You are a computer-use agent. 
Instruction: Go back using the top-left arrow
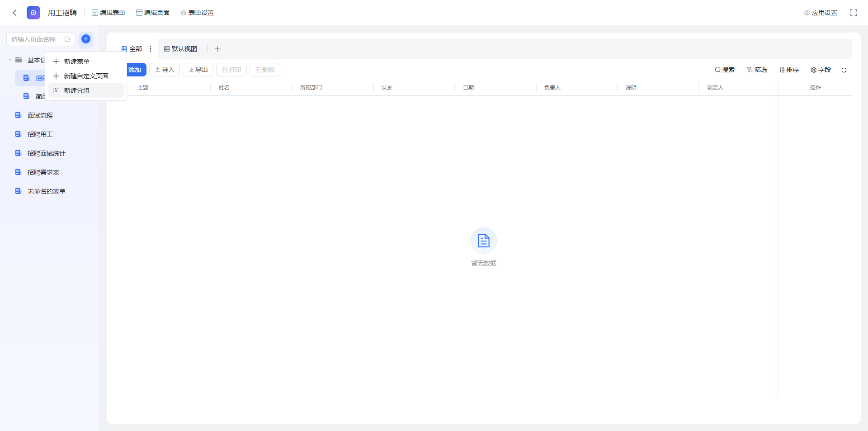point(14,13)
